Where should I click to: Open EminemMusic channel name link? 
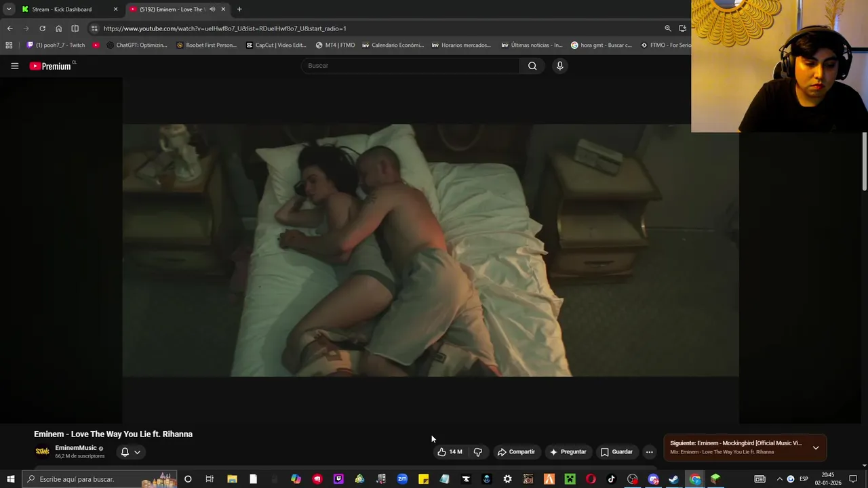[x=76, y=448]
